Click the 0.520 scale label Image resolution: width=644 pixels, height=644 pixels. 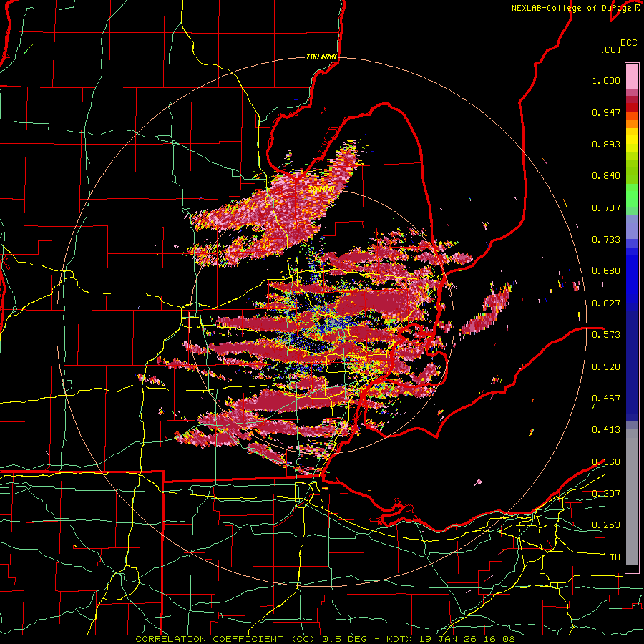tap(606, 367)
